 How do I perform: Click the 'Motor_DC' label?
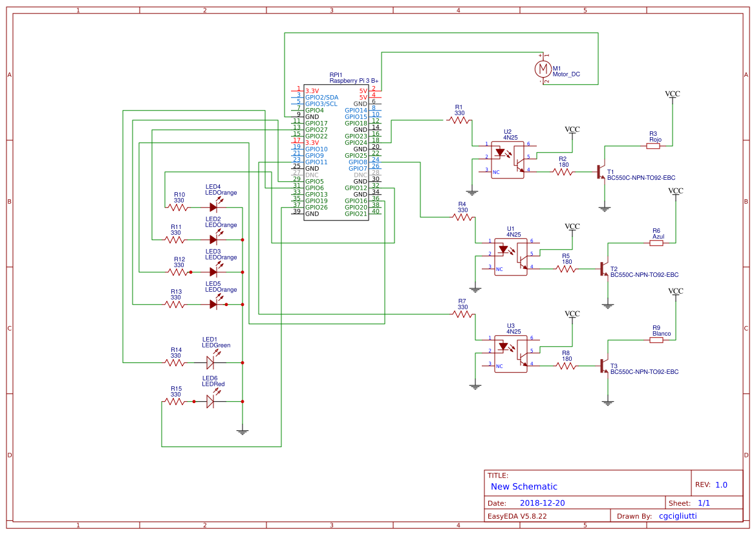pos(566,74)
